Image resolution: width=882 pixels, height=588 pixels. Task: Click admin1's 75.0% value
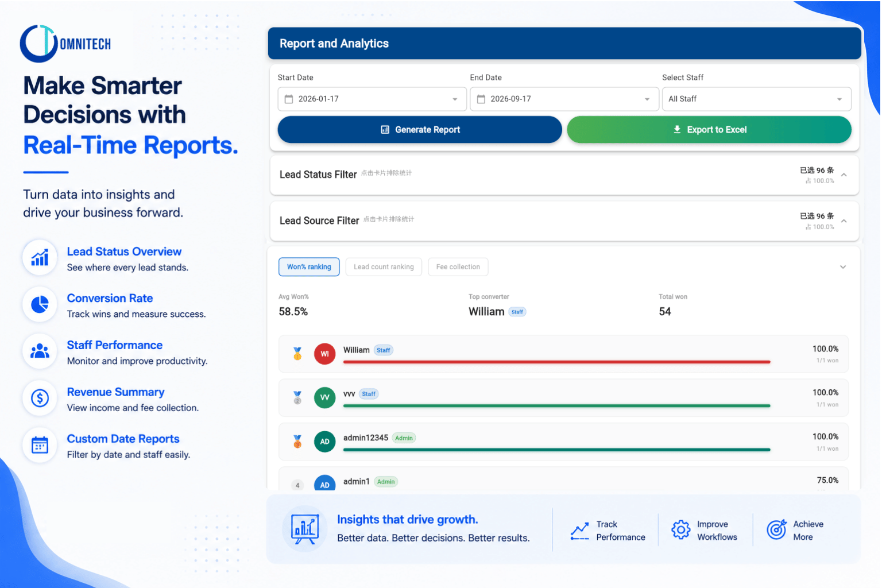point(827,480)
